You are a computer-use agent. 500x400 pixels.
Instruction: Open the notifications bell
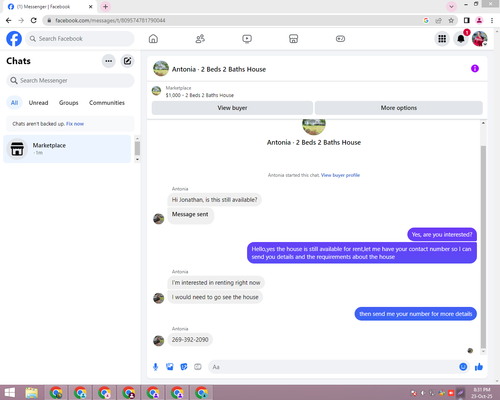461,39
